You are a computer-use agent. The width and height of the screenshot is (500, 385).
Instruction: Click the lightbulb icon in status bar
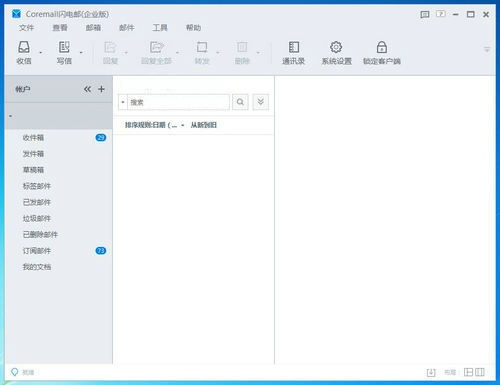14,372
